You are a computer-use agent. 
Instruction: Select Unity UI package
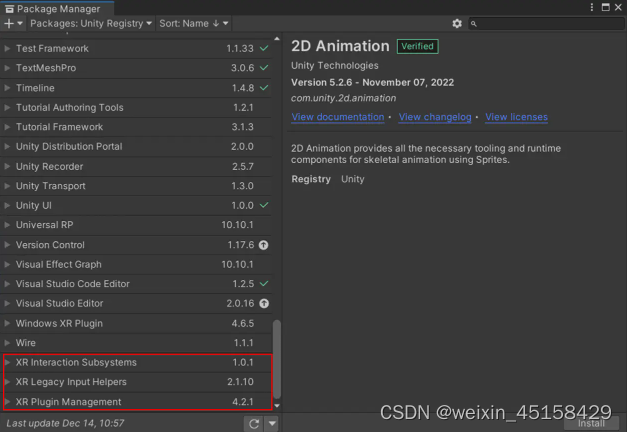(x=136, y=205)
